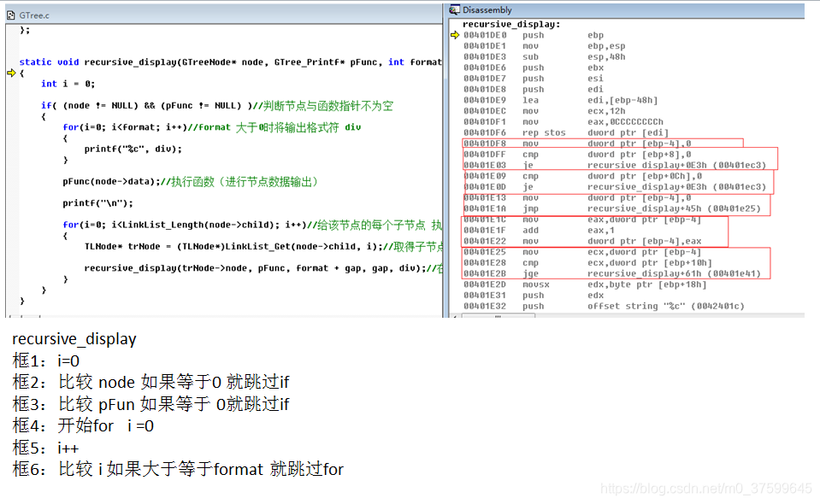Click the 'for(i=0; i<LinkList_Length' loop line
Viewport: 820px width, 504px height.
tap(252, 226)
